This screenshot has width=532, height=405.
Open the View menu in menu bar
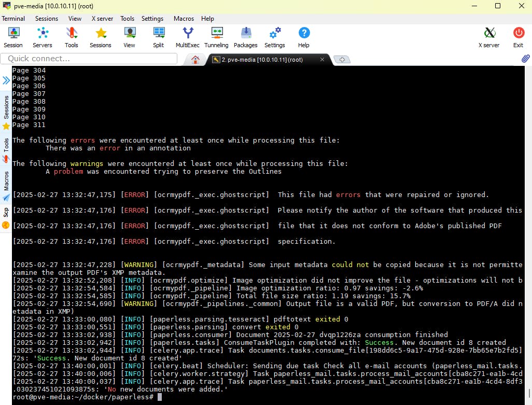point(75,19)
